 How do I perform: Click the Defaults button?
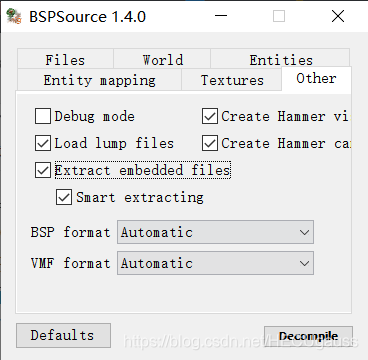(x=63, y=335)
